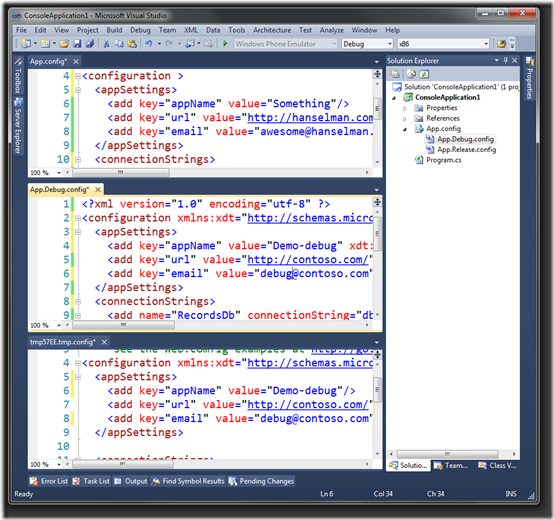Collapse appSettings in the App.Debug.config editor
554x520 pixels.
point(78,232)
